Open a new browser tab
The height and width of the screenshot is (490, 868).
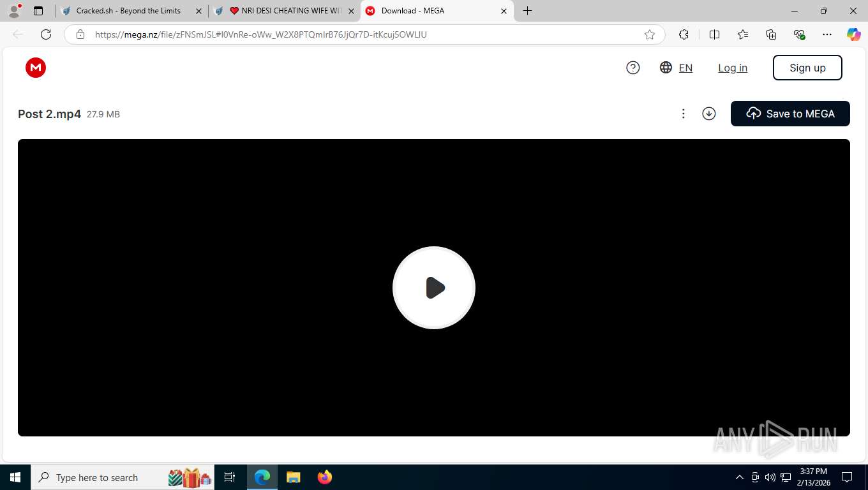click(527, 11)
